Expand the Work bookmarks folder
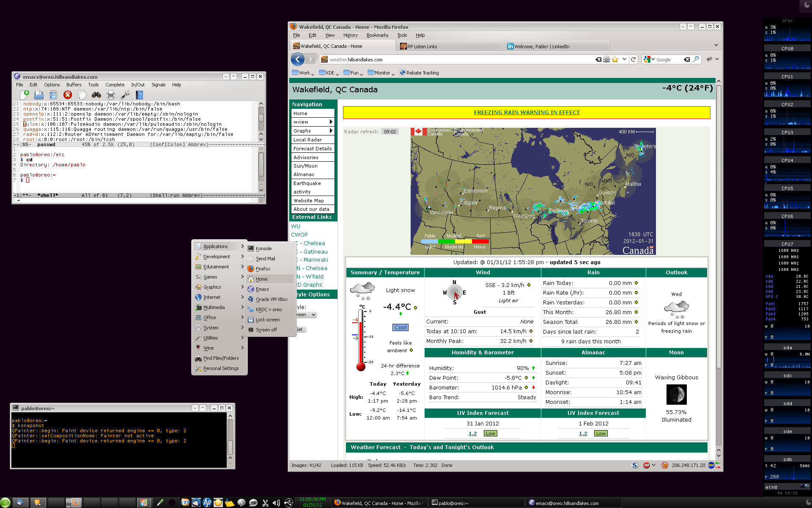The width and height of the screenshot is (812, 508). click(305, 73)
